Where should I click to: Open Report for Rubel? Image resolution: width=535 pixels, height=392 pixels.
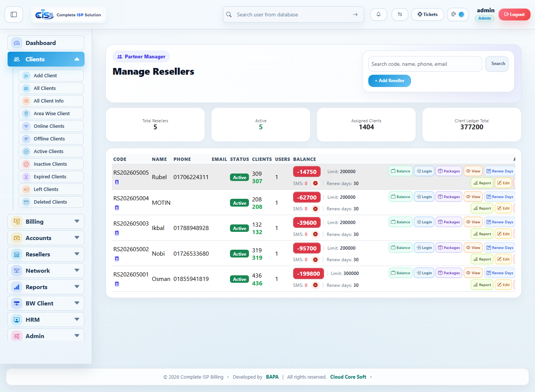(x=482, y=183)
